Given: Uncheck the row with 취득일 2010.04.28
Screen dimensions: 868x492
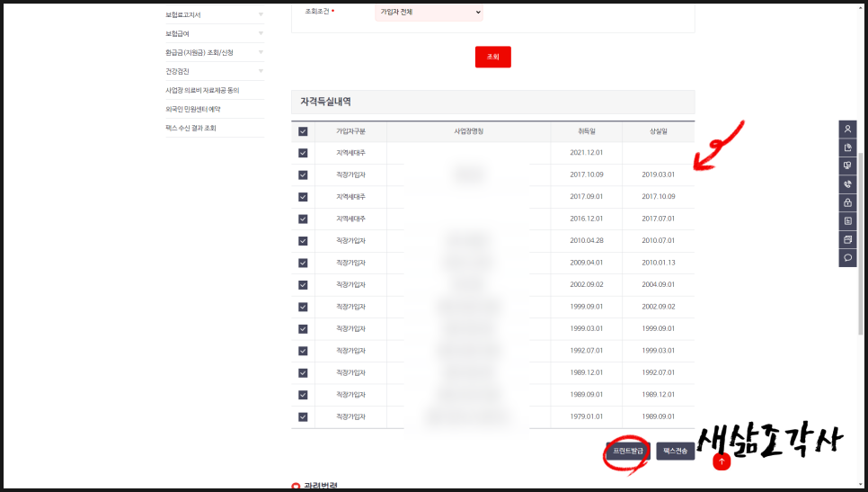Looking at the screenshot, I should (303, 241).
